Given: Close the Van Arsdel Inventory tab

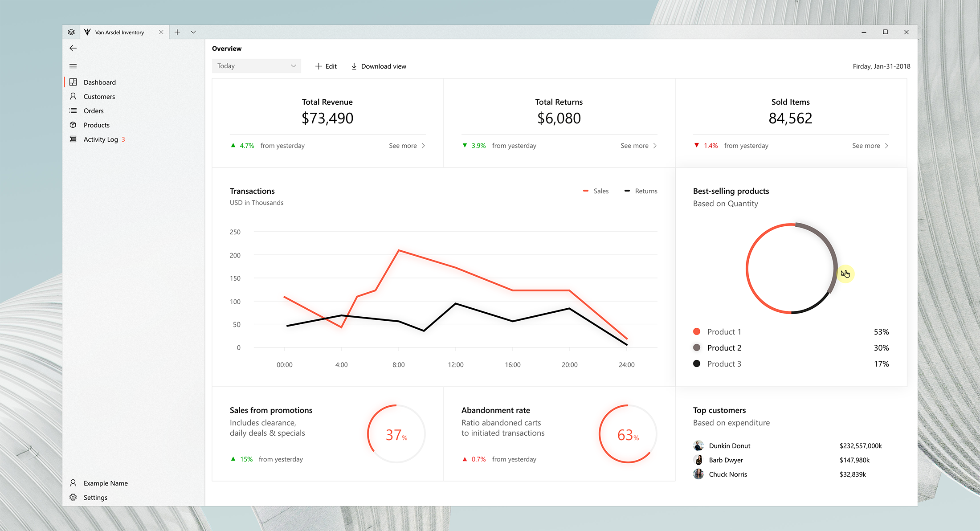Looking at the screenshot, I should pyautogui.click(x=161, y=32).
